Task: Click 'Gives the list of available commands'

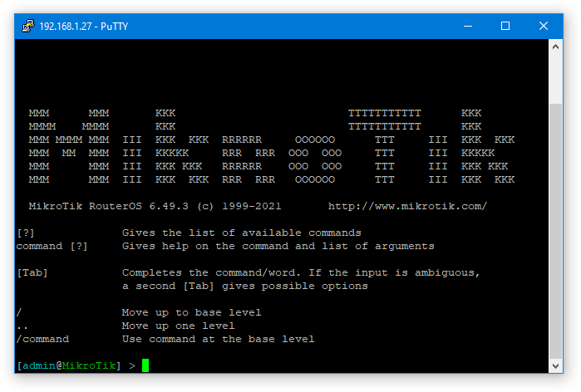Action: tap(242, 233)
